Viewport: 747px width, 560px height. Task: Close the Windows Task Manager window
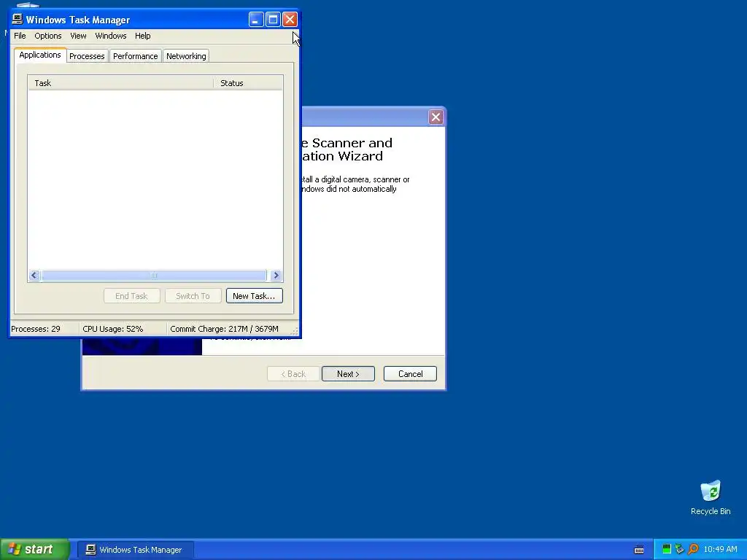[x=290, y=20]
